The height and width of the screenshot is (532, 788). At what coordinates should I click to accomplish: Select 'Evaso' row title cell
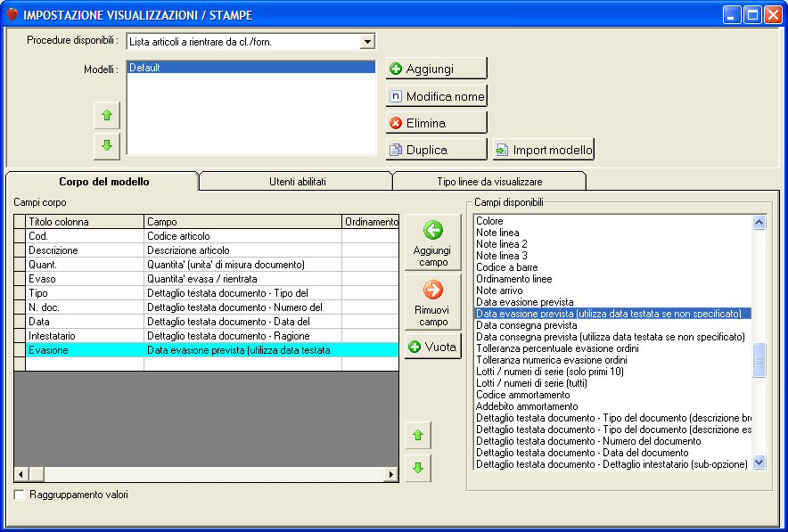click(85, 279)
